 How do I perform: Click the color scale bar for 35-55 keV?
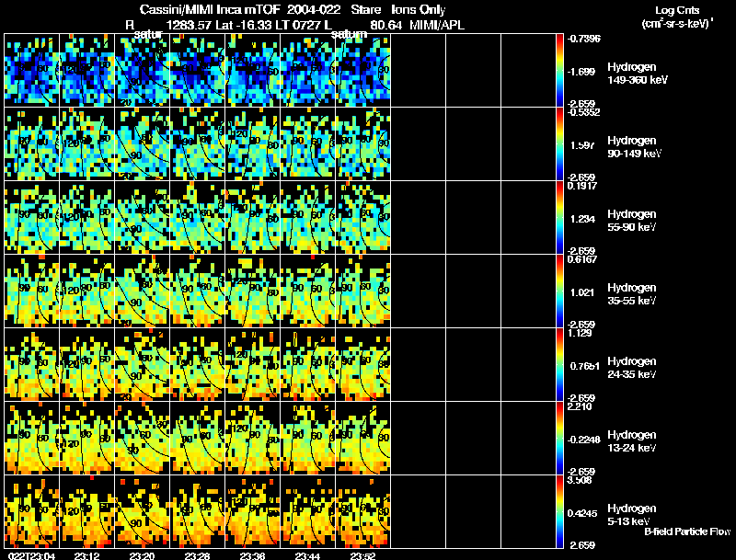[x=559, y=291]
